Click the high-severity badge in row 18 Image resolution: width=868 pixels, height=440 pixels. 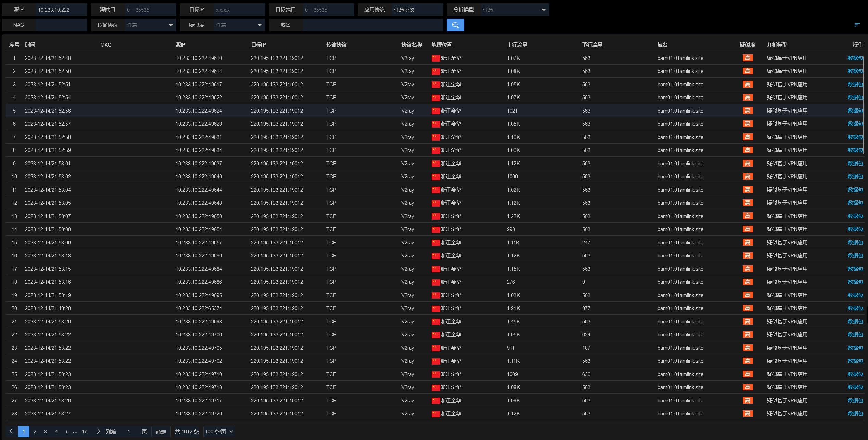coord(747,282)
